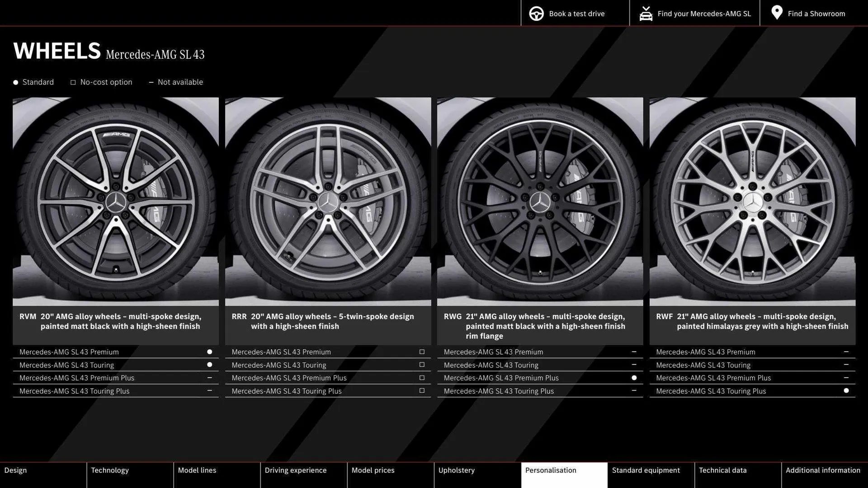The width and height of the screenshot is (868, 488).
Task: Click the dash Not available legend symbol
Action: pyautogui.click(x=151, y=82)
